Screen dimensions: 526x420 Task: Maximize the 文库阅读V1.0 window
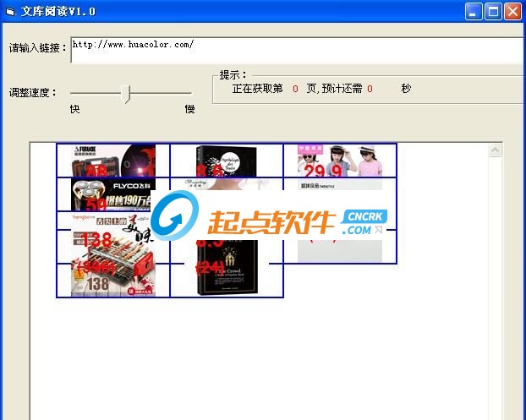[x=493, y=11]
